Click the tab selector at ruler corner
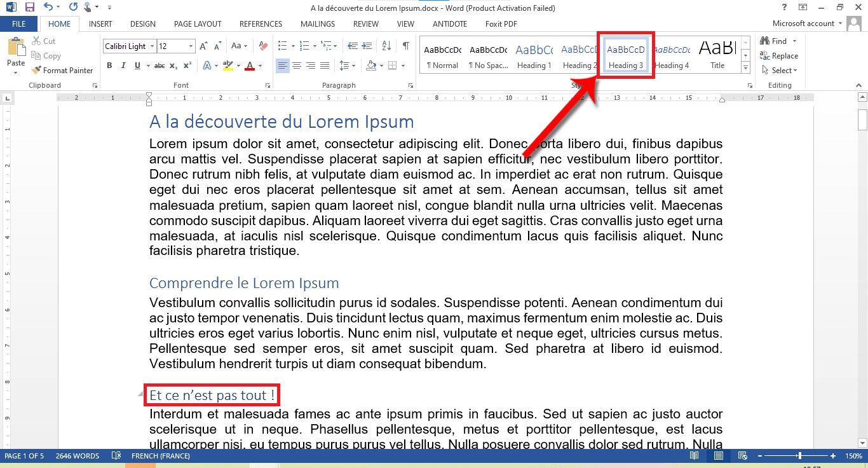Image resolution: width=868 pixels, height=468 pixels. (8, 98)
